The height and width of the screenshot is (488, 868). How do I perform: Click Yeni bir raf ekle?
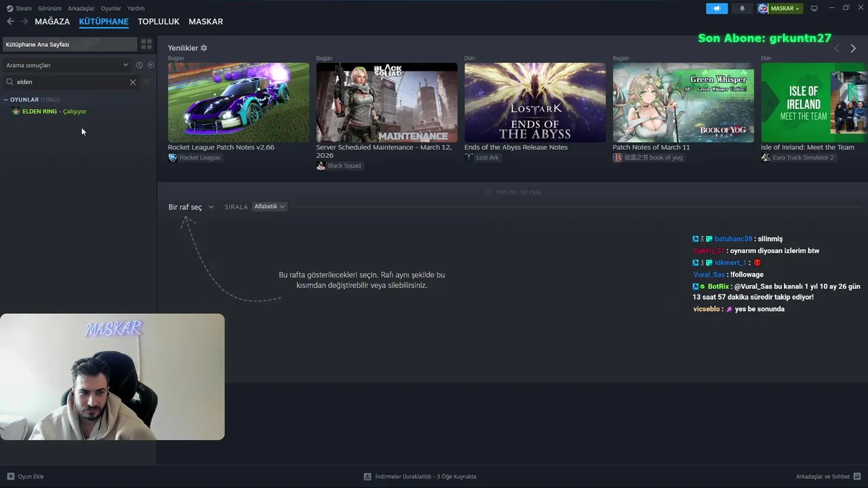[513, 192]
